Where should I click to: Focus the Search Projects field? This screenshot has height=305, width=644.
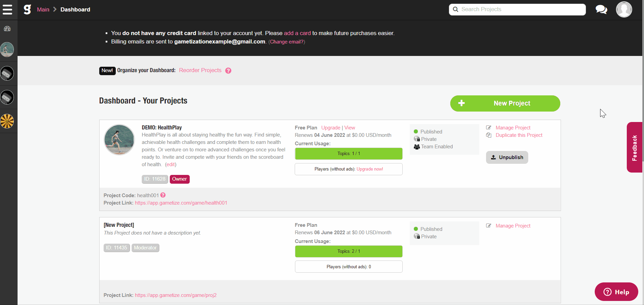[x=517, y=9]
